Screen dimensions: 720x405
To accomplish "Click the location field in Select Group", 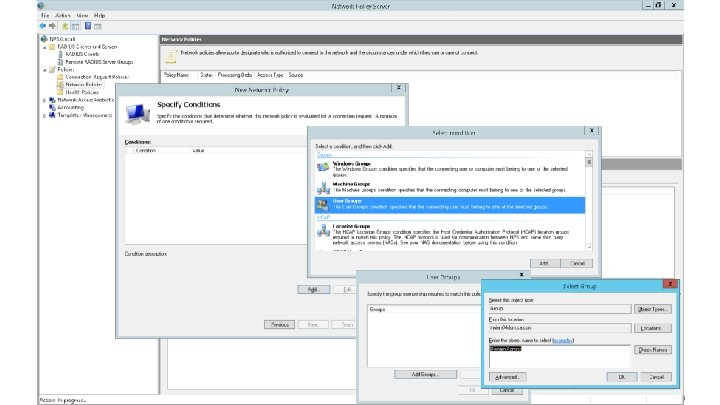I will [560, 328].
